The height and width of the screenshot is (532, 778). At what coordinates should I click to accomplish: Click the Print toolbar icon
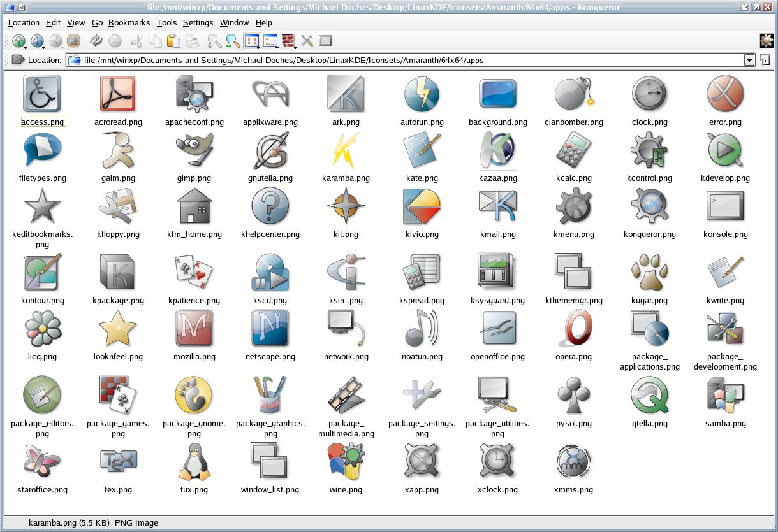click(x=192, y=41)
